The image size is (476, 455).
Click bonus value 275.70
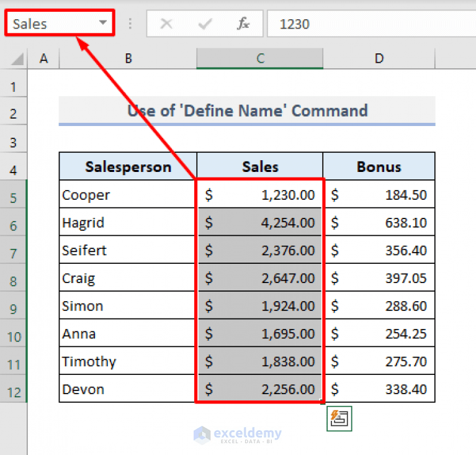[380, 361]
